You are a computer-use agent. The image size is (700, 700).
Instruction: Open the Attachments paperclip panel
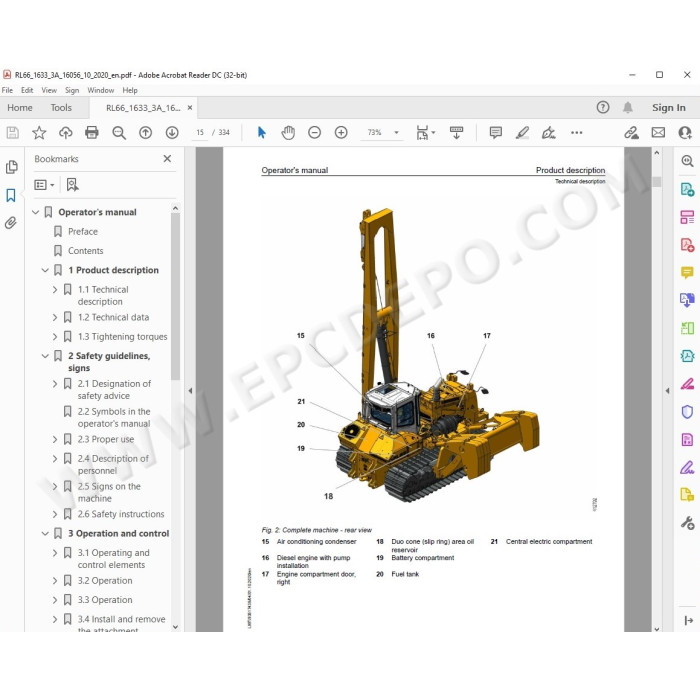click(x=11, y=222)
